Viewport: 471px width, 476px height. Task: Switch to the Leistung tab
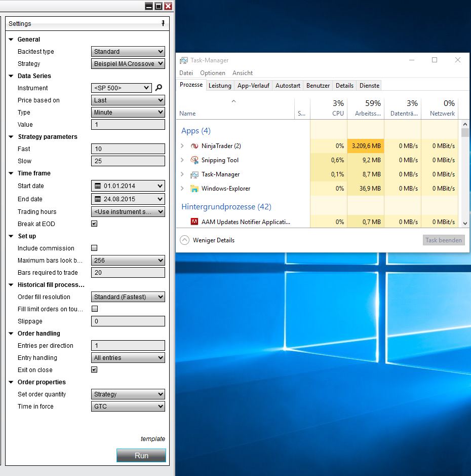(220, 86)
